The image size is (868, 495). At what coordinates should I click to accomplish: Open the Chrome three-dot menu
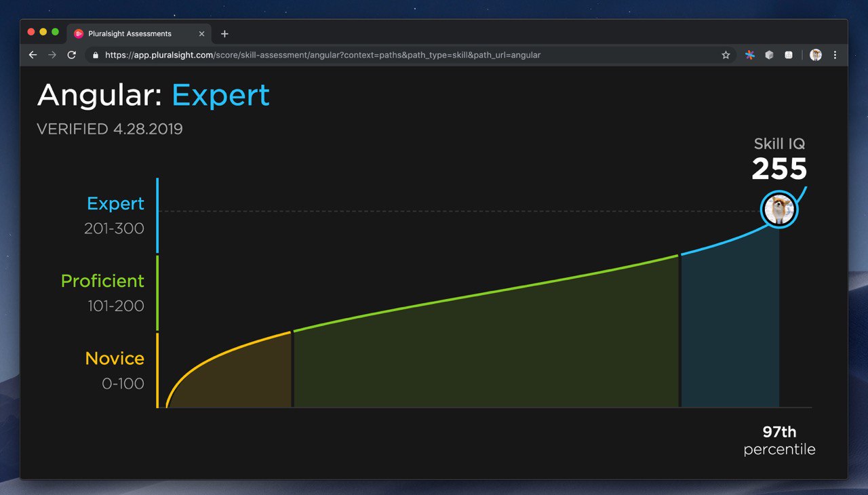pos(835,55)
